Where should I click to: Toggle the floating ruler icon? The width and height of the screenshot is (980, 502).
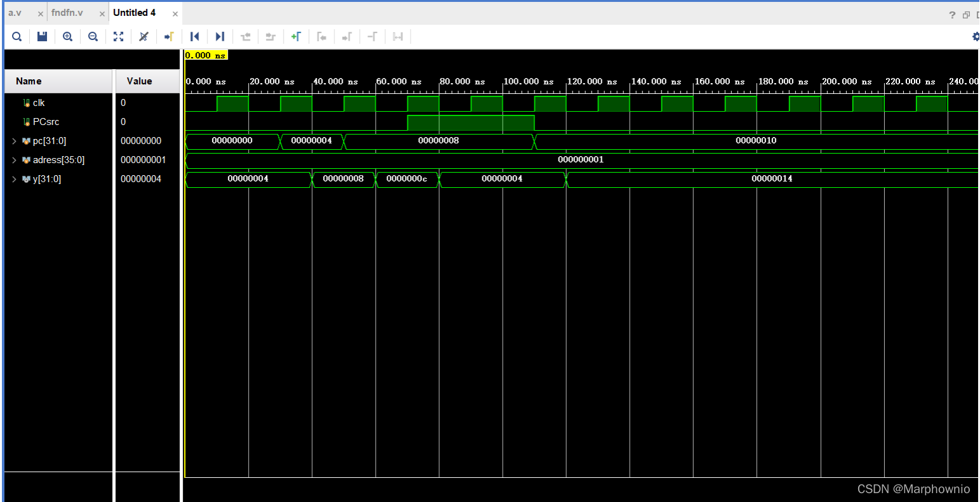(398, 37)
